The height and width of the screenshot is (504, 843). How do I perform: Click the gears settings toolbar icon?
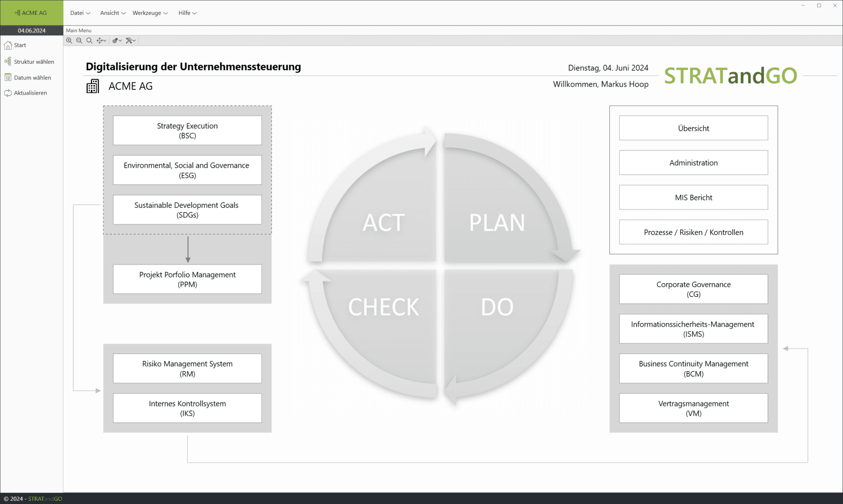point(115,40)
